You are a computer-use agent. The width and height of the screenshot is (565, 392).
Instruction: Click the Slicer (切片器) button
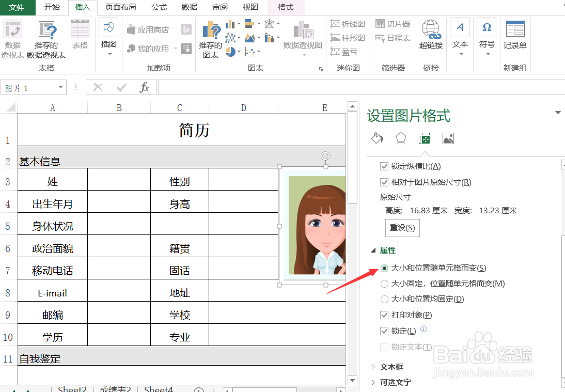click(x=393, y=24)
